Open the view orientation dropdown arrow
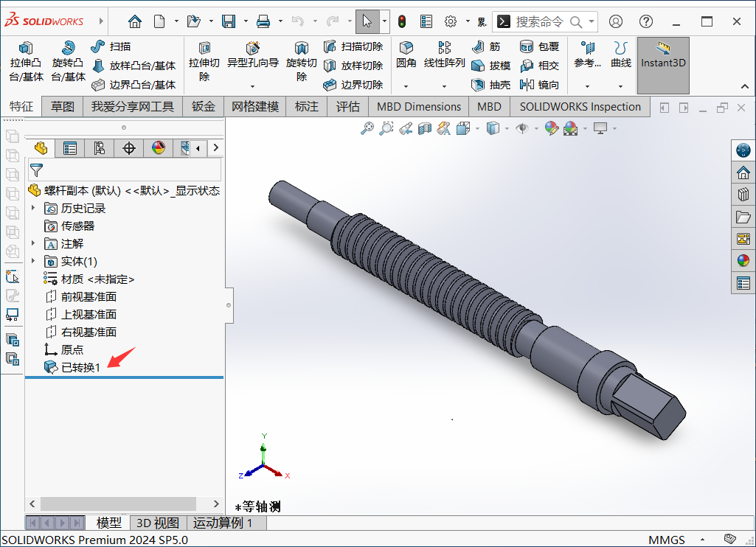 coord(477,128)
